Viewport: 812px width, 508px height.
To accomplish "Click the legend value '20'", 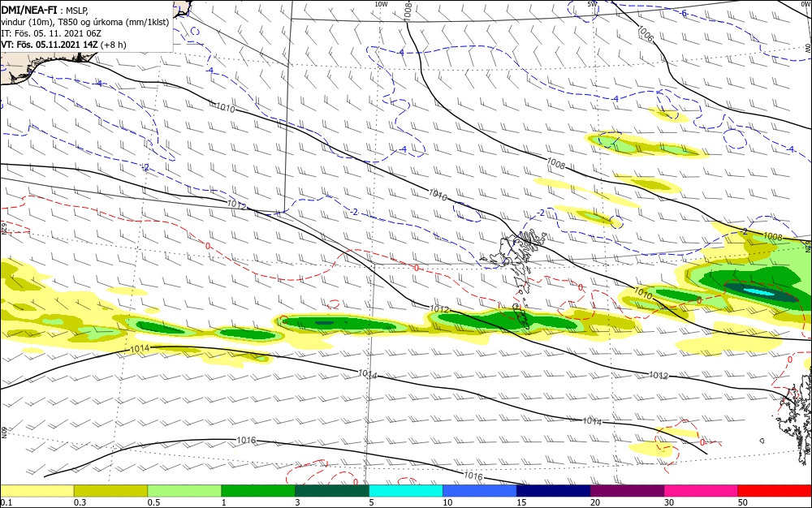I will pos(595,502).
